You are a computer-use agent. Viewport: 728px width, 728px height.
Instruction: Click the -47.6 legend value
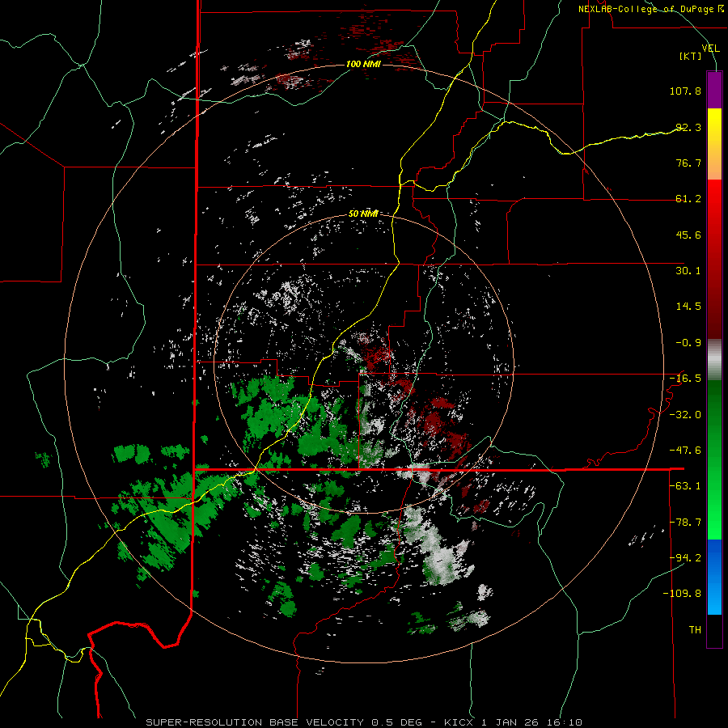point(685,451)
